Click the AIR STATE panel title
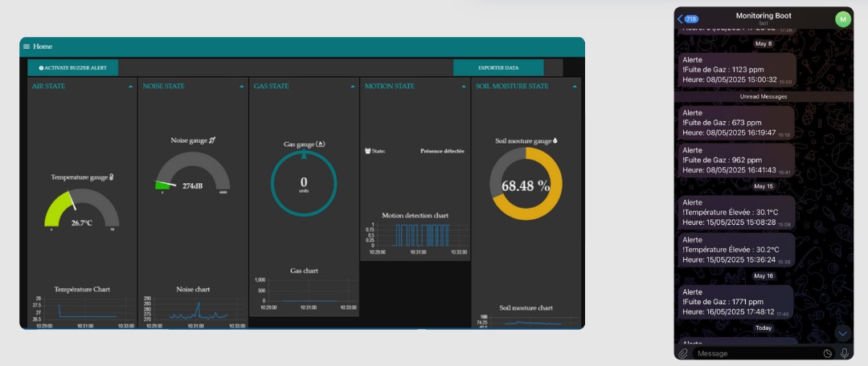The height and width of the screenshot is (366, 868). pyautogui.click(x=48, y=86)
